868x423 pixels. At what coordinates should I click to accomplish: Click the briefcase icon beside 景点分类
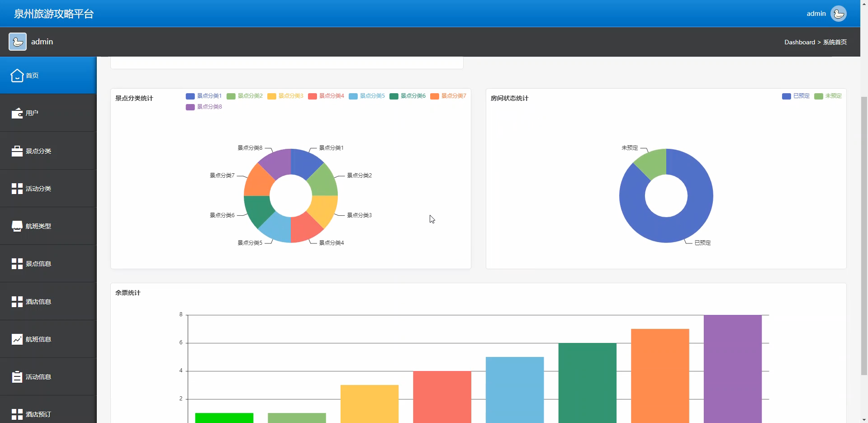[17, 151]
